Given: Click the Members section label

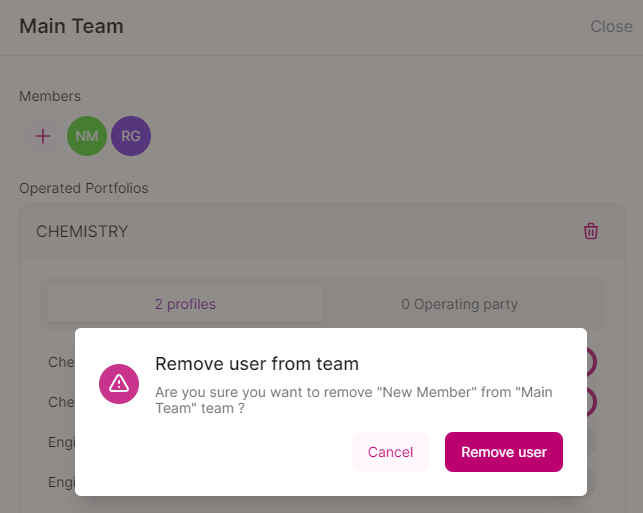Looking at the screenshot, I should [50, 96].
